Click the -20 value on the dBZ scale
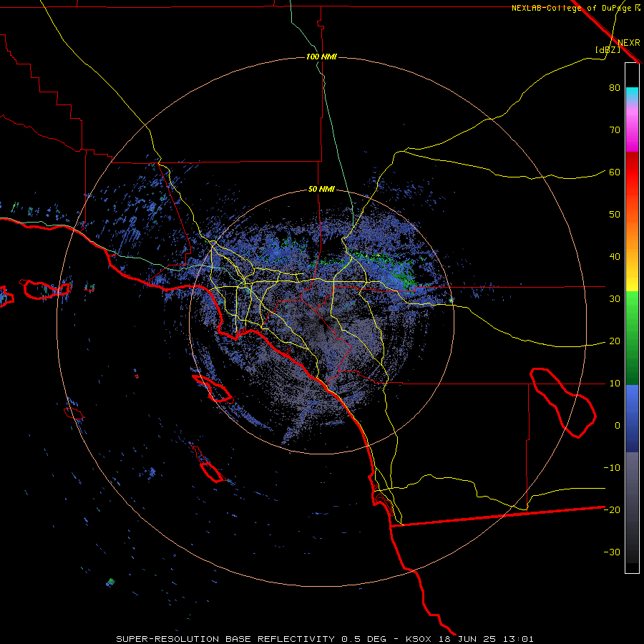Image resolution: width=644 pixels, height=644 pixels. (612, 509)
